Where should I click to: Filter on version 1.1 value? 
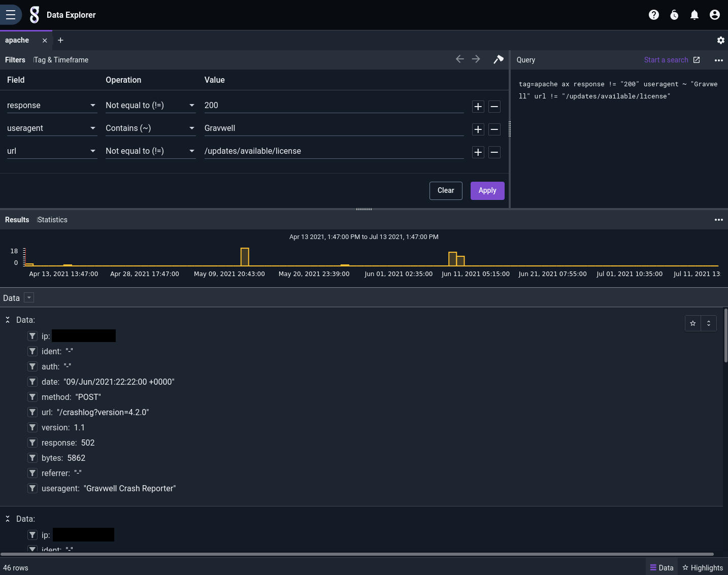[x=32, y=427]
